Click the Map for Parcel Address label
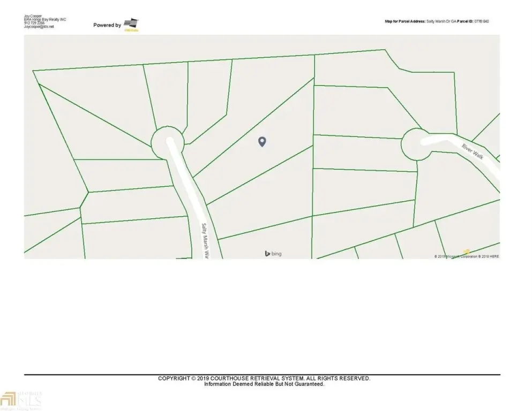The width and height of the screenshot is (532, 411). 405,21
